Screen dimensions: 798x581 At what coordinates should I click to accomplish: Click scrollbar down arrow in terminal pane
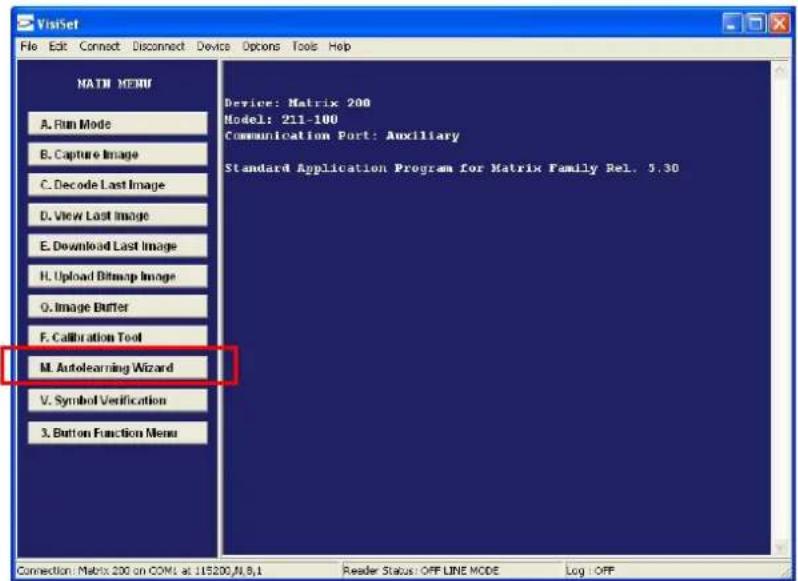point(780,547)
